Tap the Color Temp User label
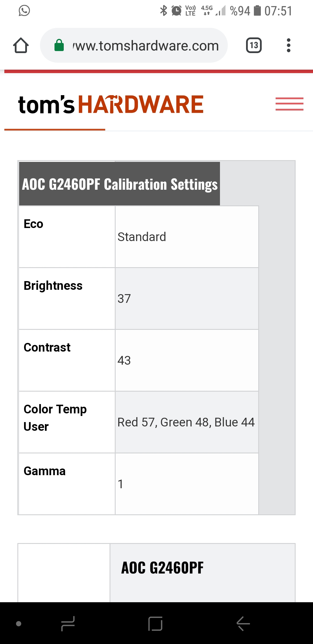This screenshot has width=313, height=644. pos(55,418)
